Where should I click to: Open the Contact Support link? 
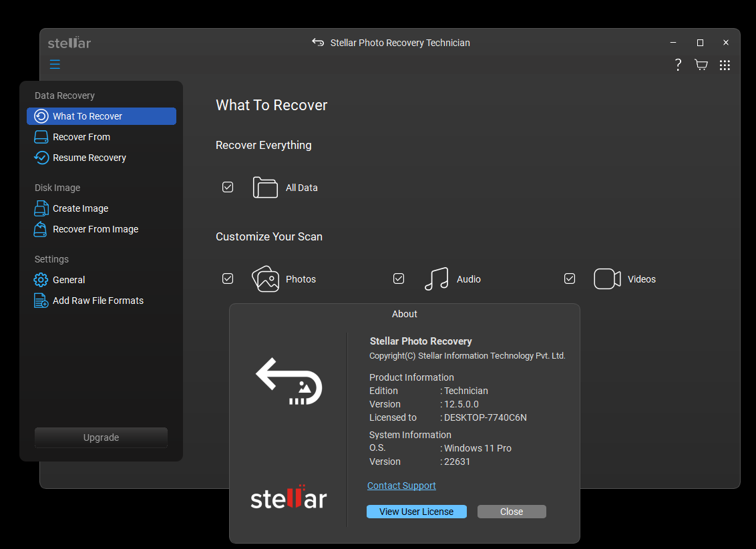tap(401, 486)
